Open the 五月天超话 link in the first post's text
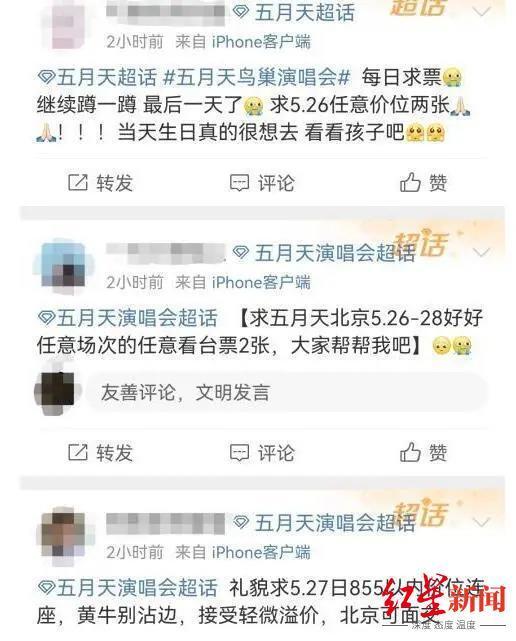This screenshot has width=516, height=641. coord(97,77)
